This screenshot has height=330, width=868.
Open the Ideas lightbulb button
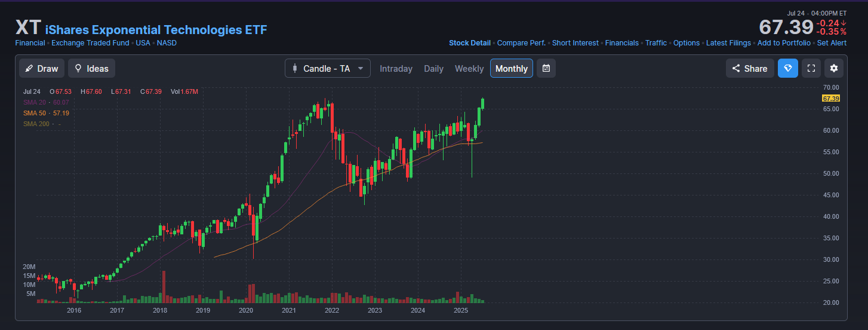click(x=91, y=68)
